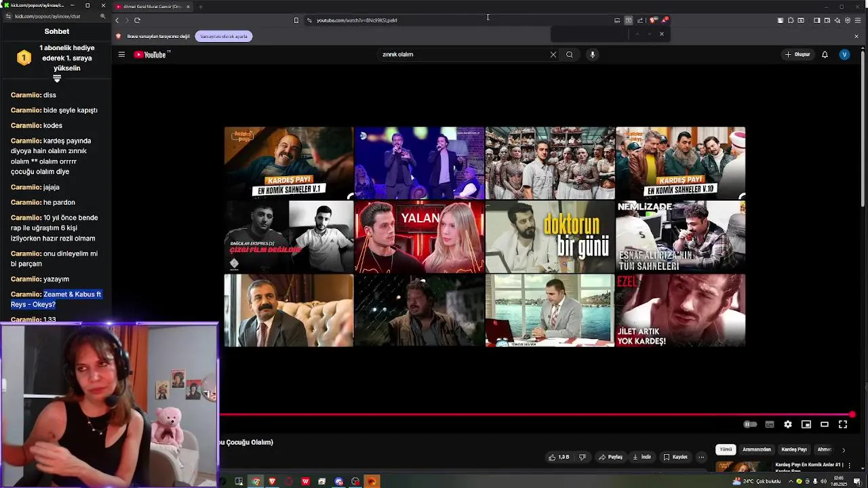Image resolution: width=868 pixels, height=488 pixels.
Task: Enter fullscreen on the video player
Action: coord(843,424)
